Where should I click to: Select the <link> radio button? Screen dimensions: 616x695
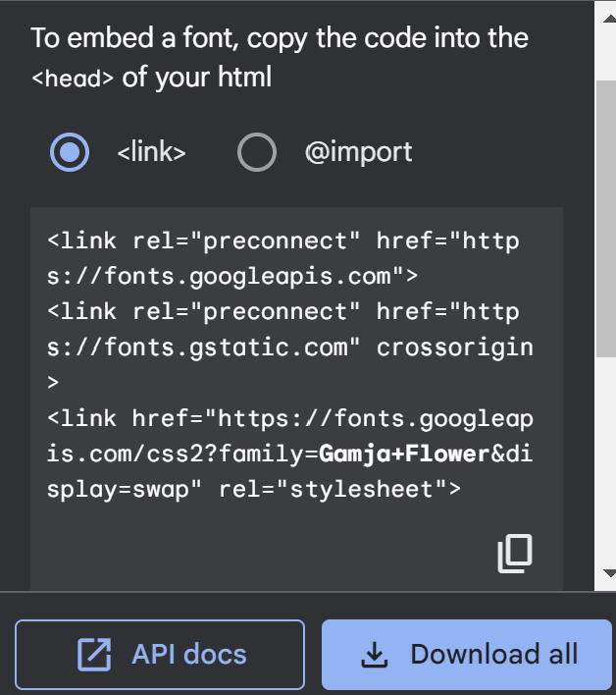click(69, 152)
